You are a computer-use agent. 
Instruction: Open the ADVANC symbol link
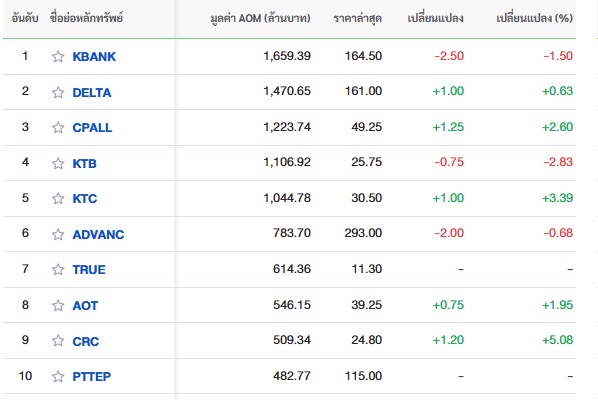tap(98, 234)
